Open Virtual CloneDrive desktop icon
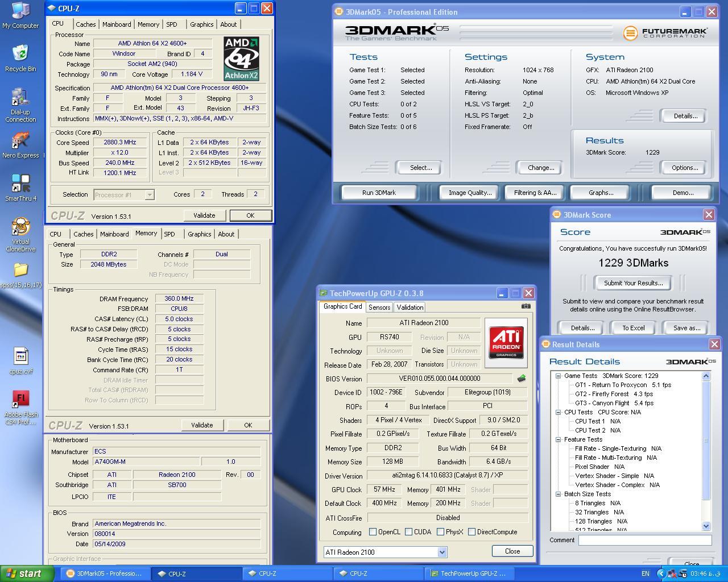 click(20, 235)
